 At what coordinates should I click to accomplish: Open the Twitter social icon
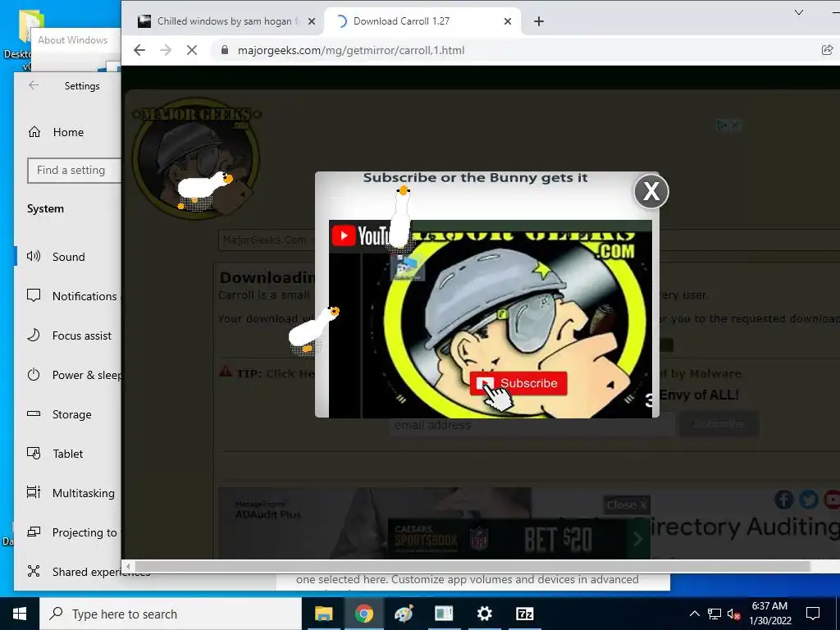[808, 500]
